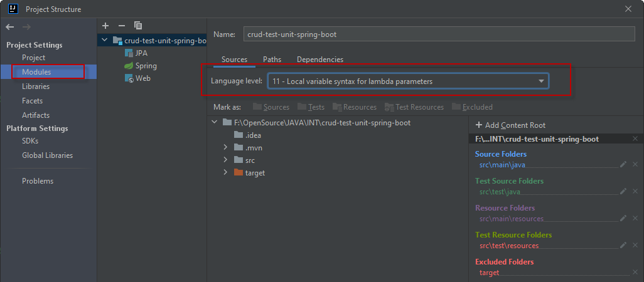
Task: Add a new module with plus icon
Action: [x=105, y=26]
